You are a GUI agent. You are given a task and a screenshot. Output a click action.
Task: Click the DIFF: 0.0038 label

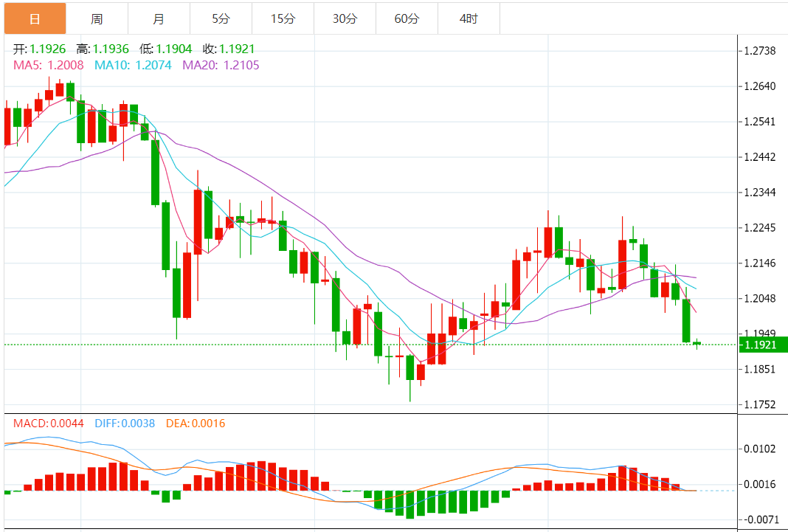tap(125, 424)
